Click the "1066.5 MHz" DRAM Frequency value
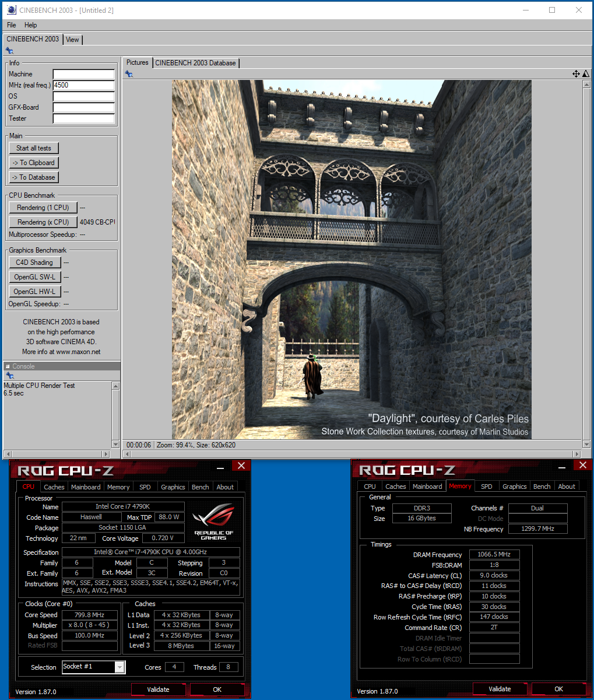Image resolution: width=594 pixels, height=700 pixels. pyautogui.click(x=494, y=554)
